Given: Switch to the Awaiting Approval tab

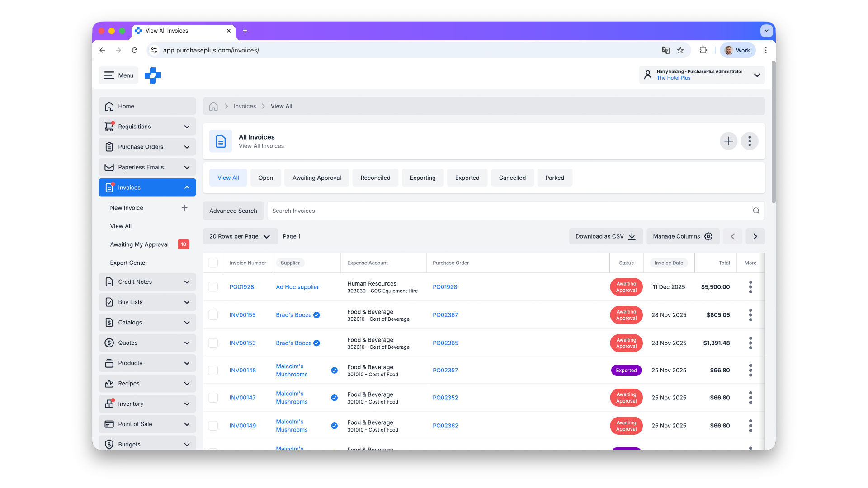Looking at the screenshot, I should tap(316, 178).
